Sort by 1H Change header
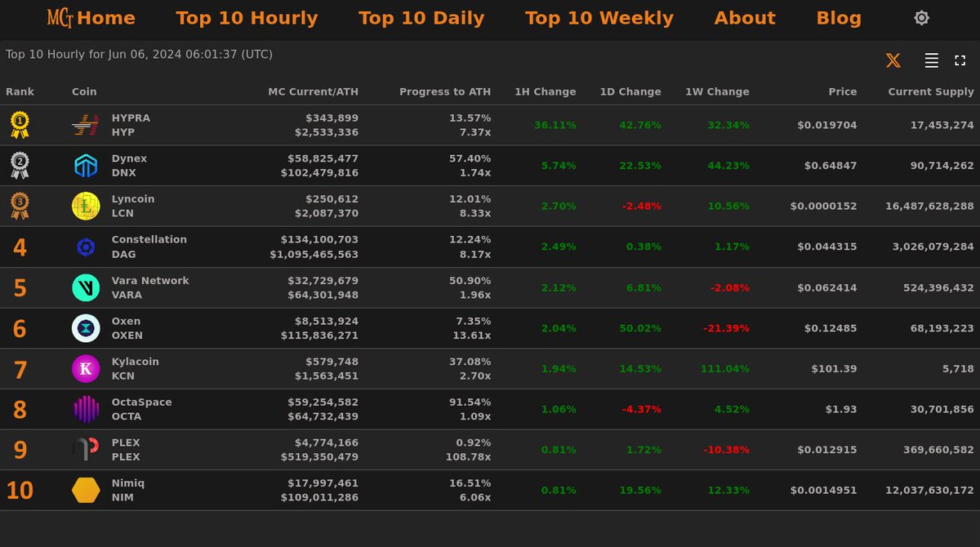980x547 pixels. [546, 92]
